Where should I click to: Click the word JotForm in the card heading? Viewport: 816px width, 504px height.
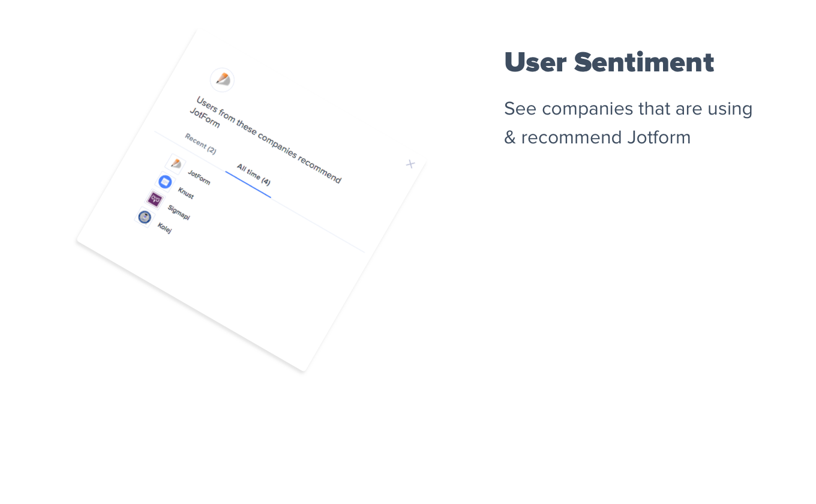point(205,119)
